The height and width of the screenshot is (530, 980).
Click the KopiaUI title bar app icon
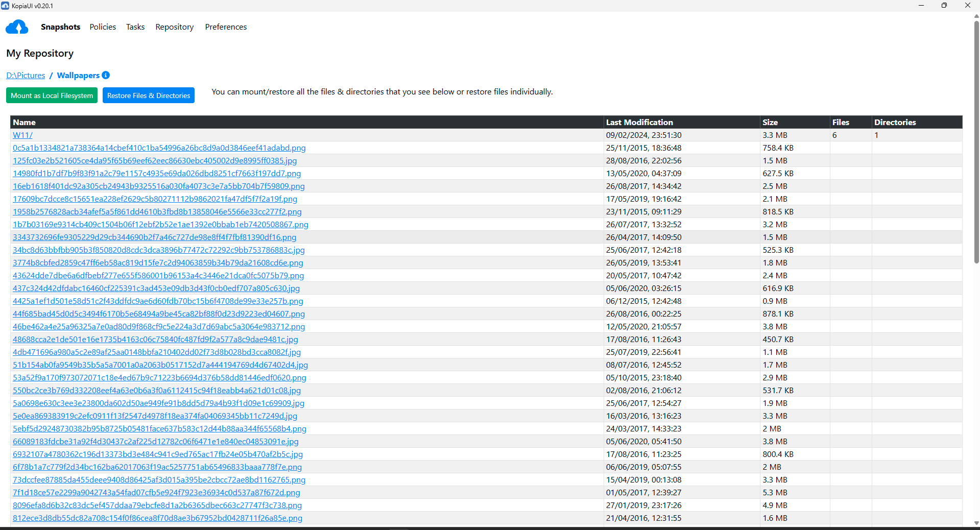(5, 6)
